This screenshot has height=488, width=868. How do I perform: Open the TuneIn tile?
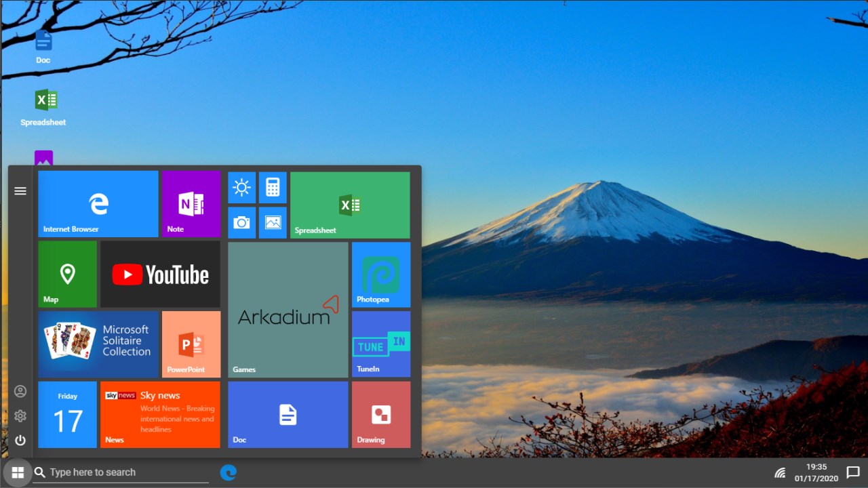[381, 344]
